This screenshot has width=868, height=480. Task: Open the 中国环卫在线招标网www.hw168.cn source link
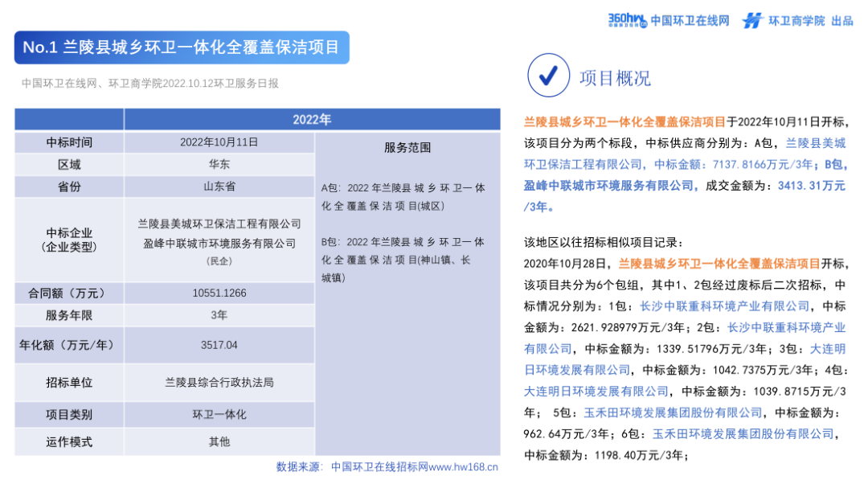(x=415, y=466)
